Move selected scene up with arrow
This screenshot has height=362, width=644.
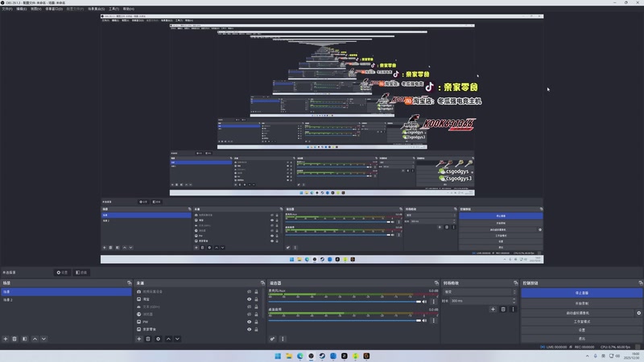pyautogui.click(x=35, y=339)
